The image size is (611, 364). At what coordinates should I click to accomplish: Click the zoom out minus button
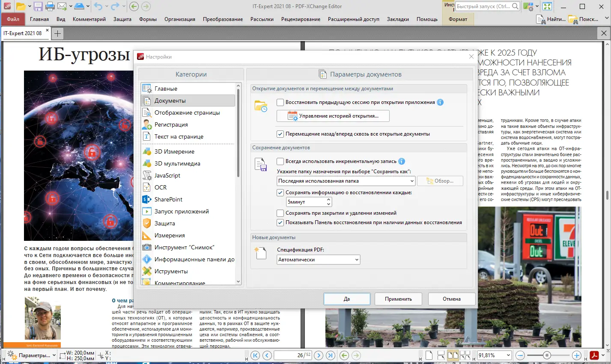pyautogui.click(x=520, y=355)
